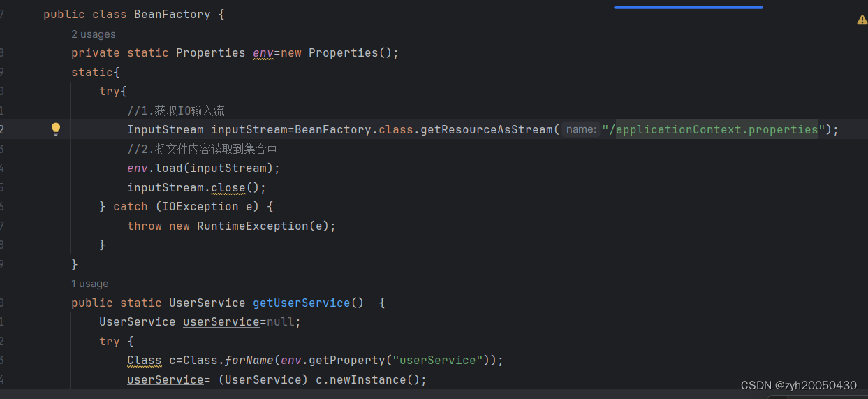
Task: Click env.load(inputStream) line
Action: click(x=203, y=168)
